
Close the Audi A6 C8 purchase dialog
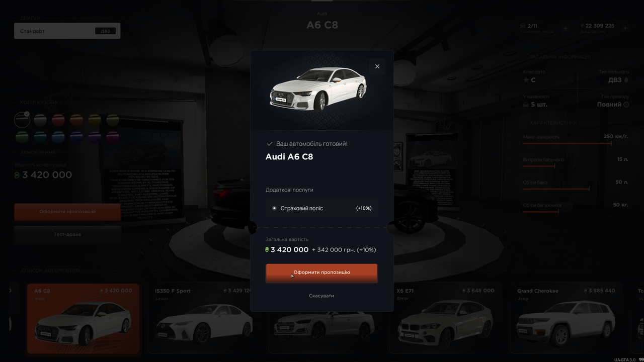click(x=377, y=66)
